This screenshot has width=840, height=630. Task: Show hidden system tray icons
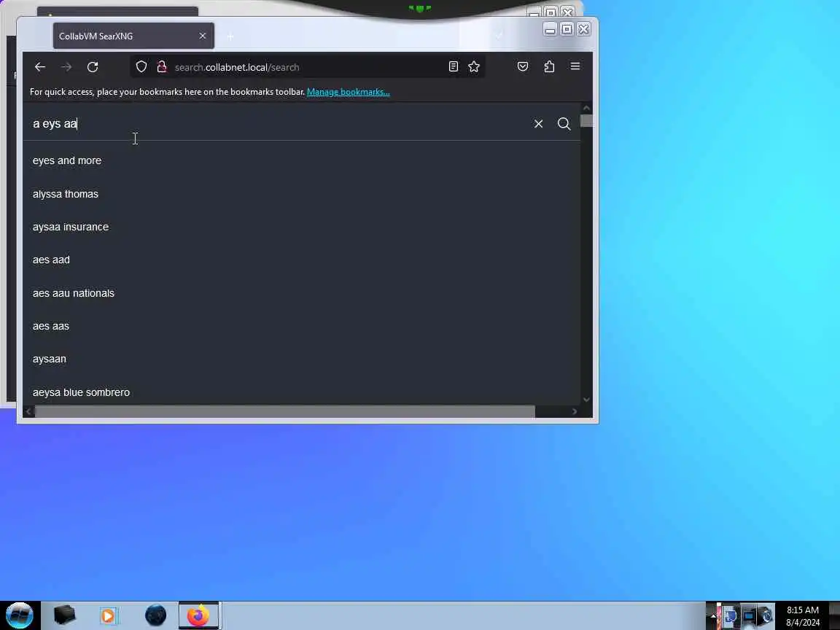tap(712, 615)
